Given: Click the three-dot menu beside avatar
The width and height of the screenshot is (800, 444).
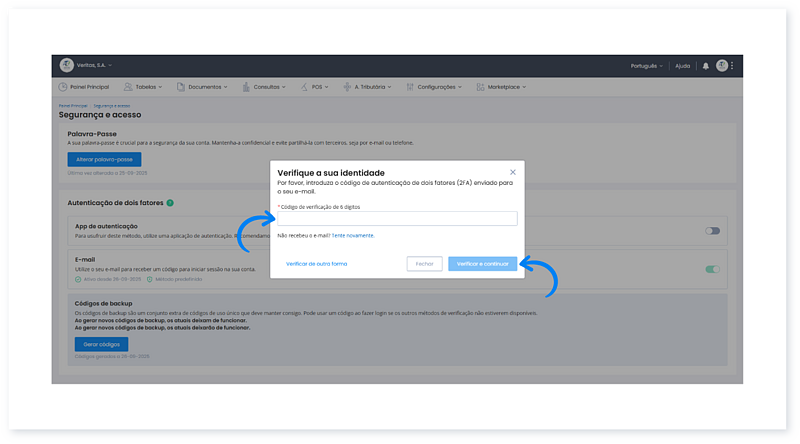Looking at the screenshot, I should 732,66.
